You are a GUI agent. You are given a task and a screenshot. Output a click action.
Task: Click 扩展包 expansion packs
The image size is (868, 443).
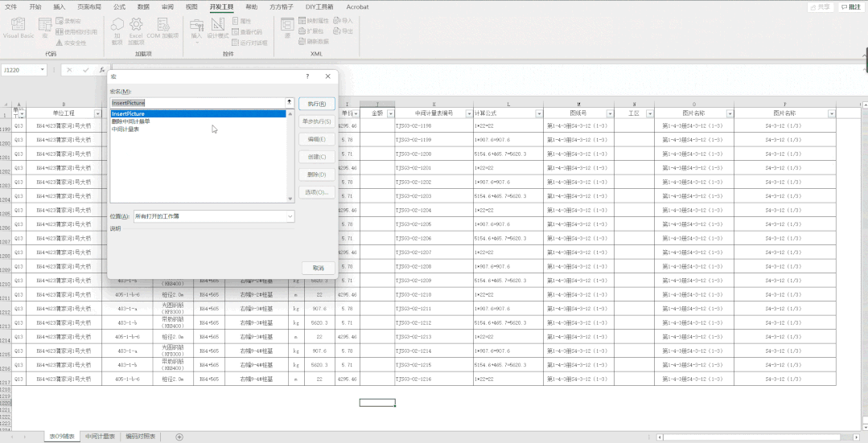(x=311, y=31)
